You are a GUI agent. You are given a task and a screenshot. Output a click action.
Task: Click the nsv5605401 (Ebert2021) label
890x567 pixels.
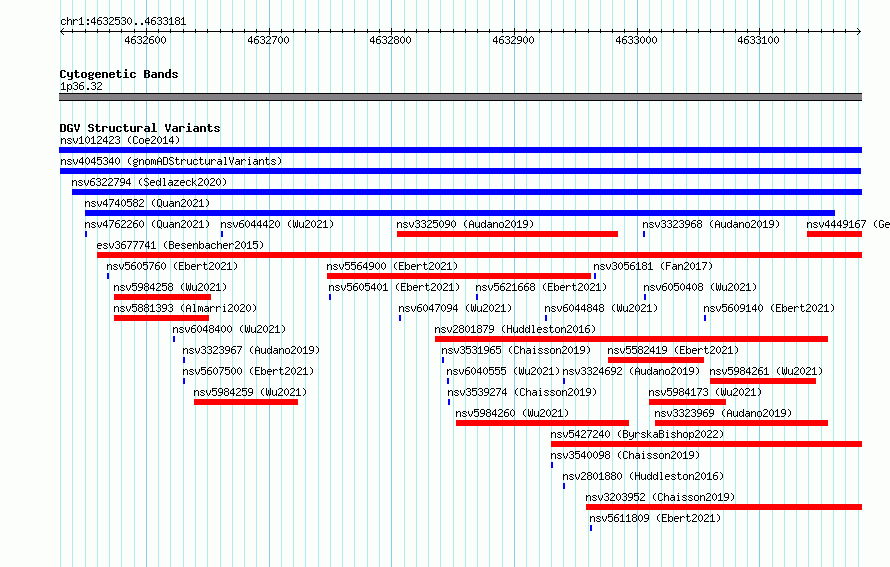click(394, 287)
